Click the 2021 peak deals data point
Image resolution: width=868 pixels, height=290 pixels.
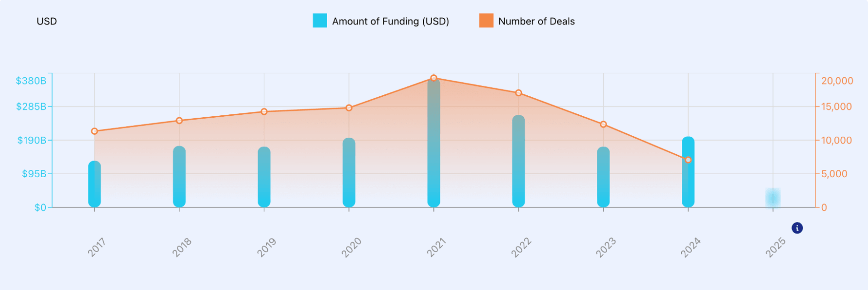[434, 78]
